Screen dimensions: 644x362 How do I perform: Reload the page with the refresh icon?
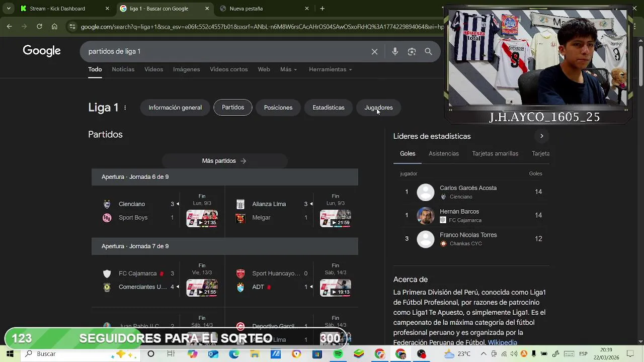click(39, 27)
